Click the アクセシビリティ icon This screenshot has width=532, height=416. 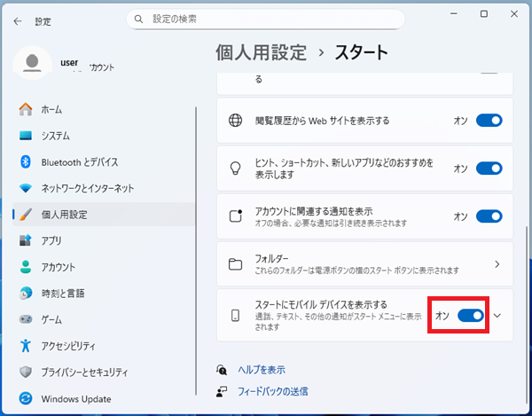[25, 346]
